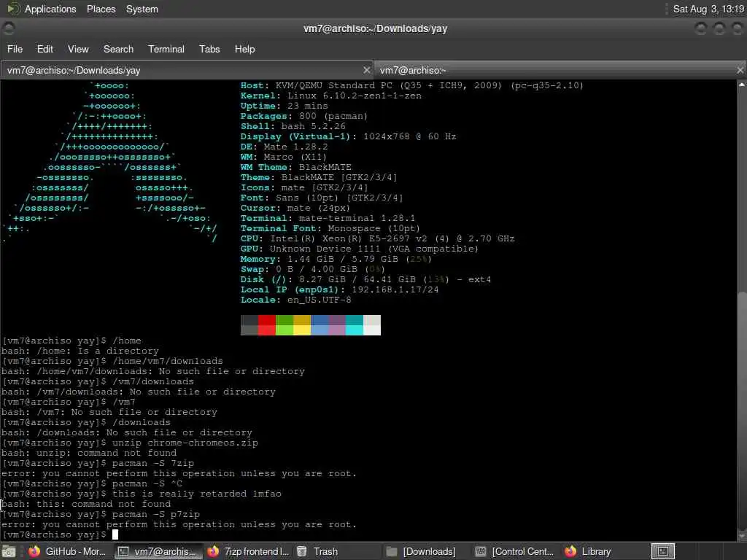747x560 pixels.
Task: Click the Control Center icon in taskbar
Action: click(x=481, y=551)
